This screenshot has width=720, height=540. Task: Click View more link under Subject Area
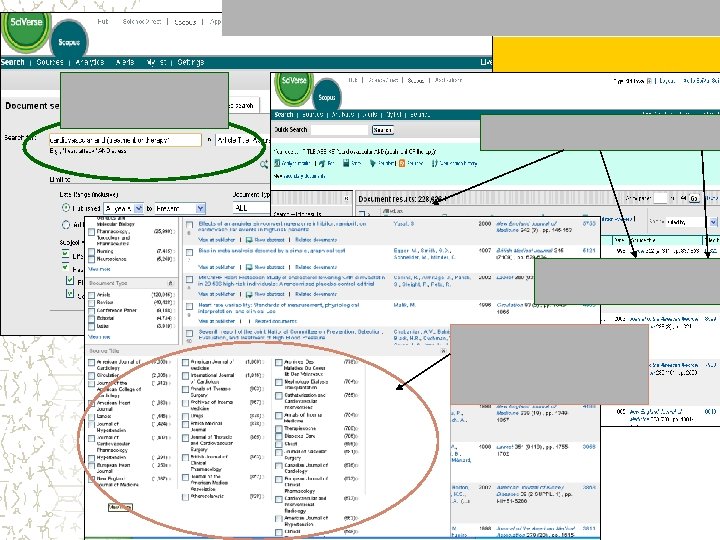point(99,269)
